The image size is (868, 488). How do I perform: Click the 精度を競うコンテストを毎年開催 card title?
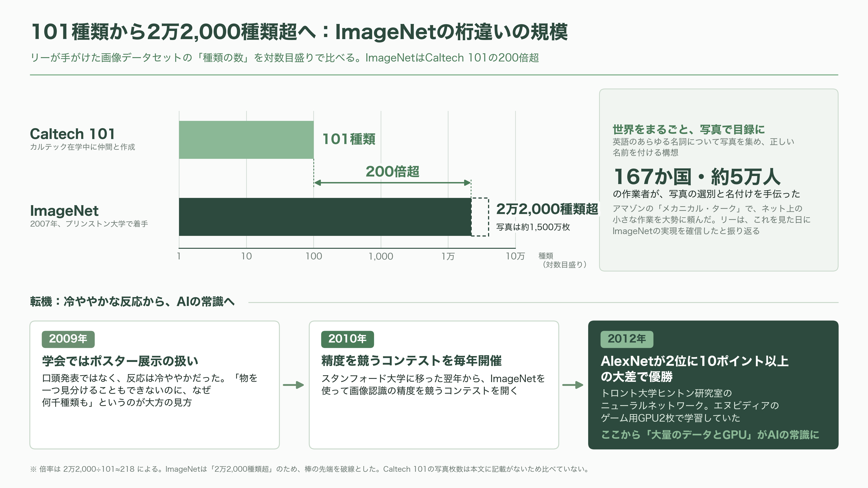(x=411, y=361)
